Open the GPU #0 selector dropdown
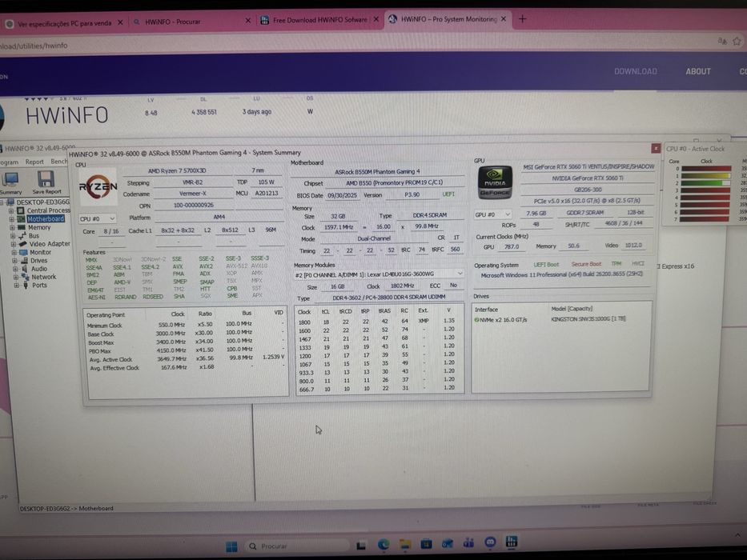Image resolution: width=747 pixels, height=560 pixels. pos(492,214)
